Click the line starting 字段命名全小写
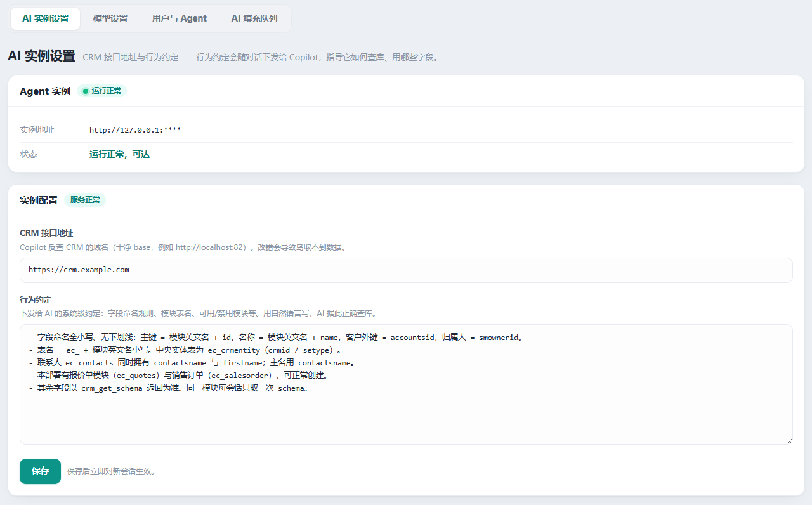The image size is (812, 505). point(277,338)
